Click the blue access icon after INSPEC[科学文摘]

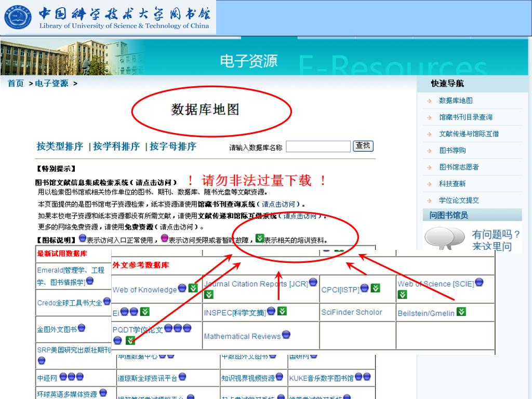271,311
